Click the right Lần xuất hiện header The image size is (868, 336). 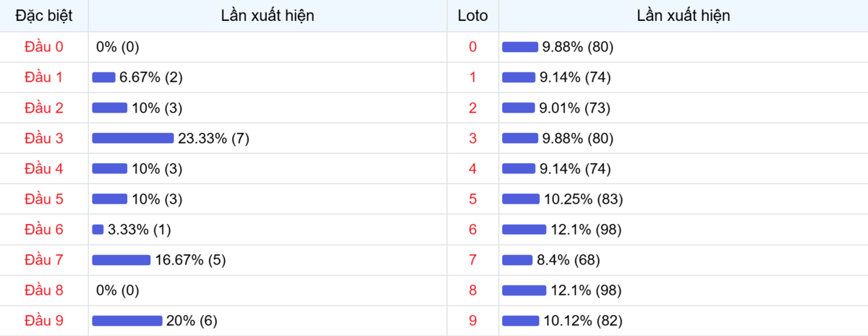click(x=683, y=16)
